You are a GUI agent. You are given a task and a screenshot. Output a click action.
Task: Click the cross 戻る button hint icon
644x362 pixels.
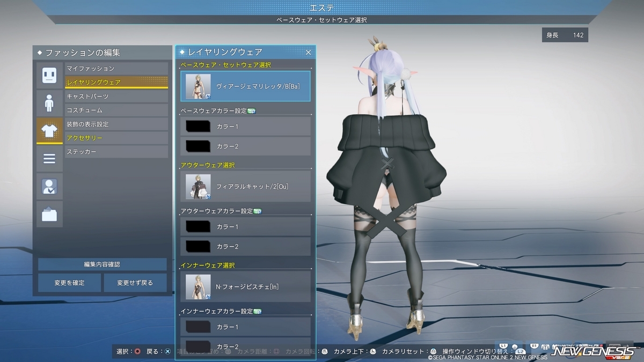(167, 352)
